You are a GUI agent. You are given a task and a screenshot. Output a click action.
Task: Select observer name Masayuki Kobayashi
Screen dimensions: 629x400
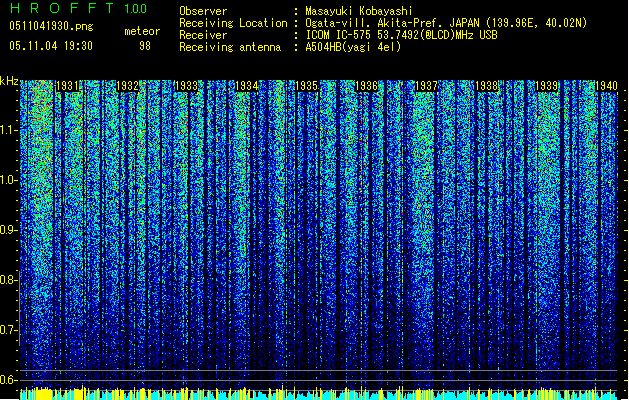[x=358, y=11]
